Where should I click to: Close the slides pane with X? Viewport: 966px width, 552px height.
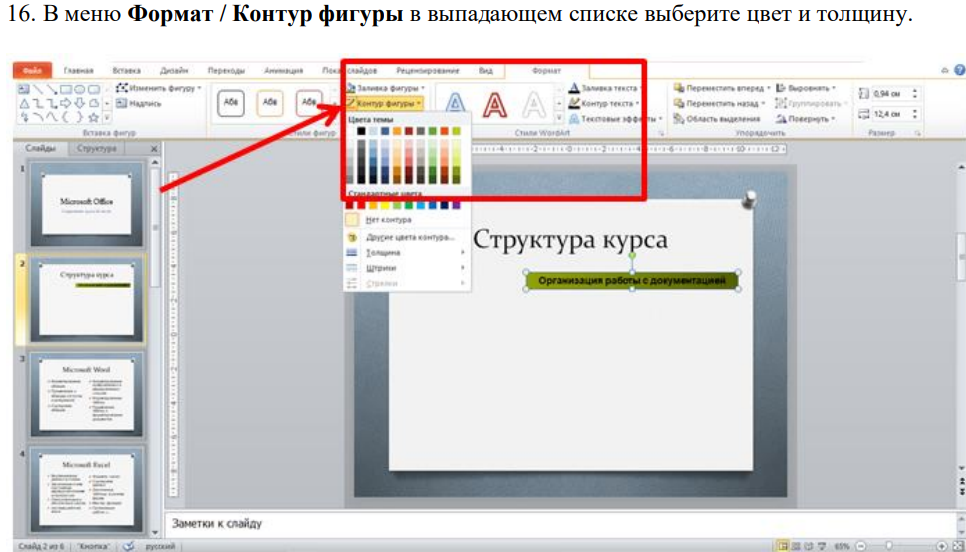(153, 148)
